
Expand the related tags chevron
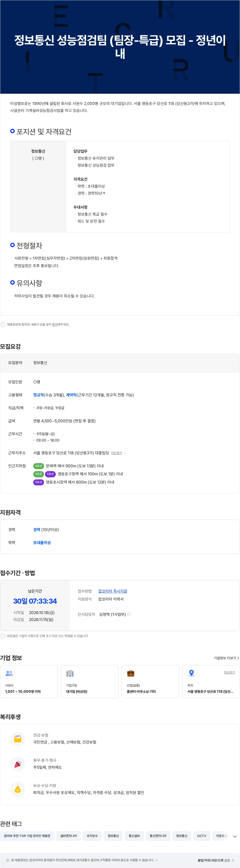tap(234, 836)
